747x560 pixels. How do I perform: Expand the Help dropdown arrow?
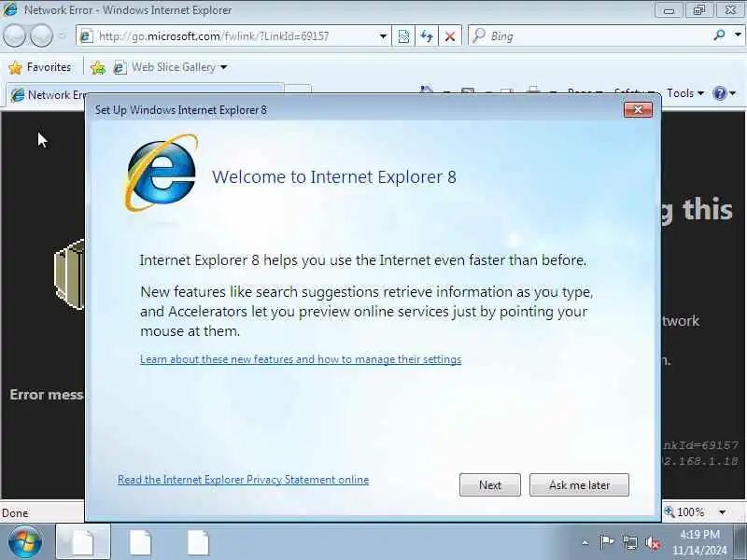point(733,93)
